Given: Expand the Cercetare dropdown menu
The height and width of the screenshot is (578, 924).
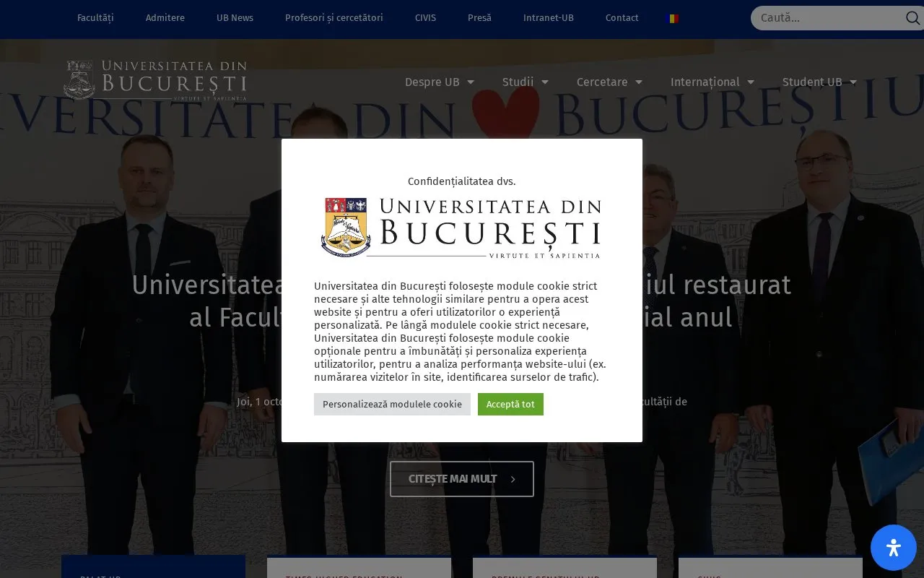Looking at the screenshot, I should click(609, 82).
